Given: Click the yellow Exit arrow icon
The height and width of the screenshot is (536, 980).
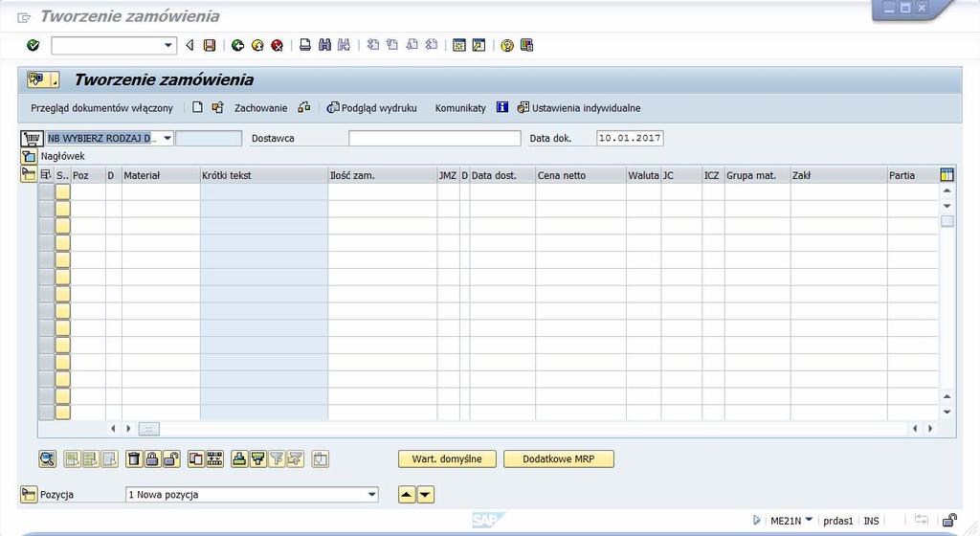Looking at the screenshot, I should point(257,45).
